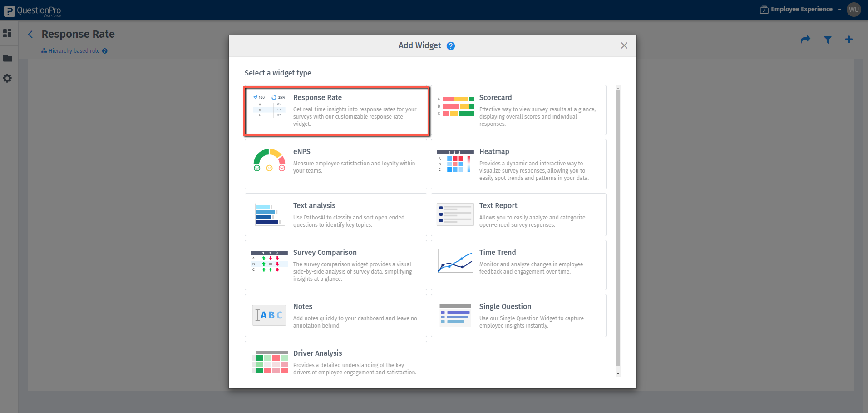
Task: Click the Text Report list icon
Action: pos(455,214)
